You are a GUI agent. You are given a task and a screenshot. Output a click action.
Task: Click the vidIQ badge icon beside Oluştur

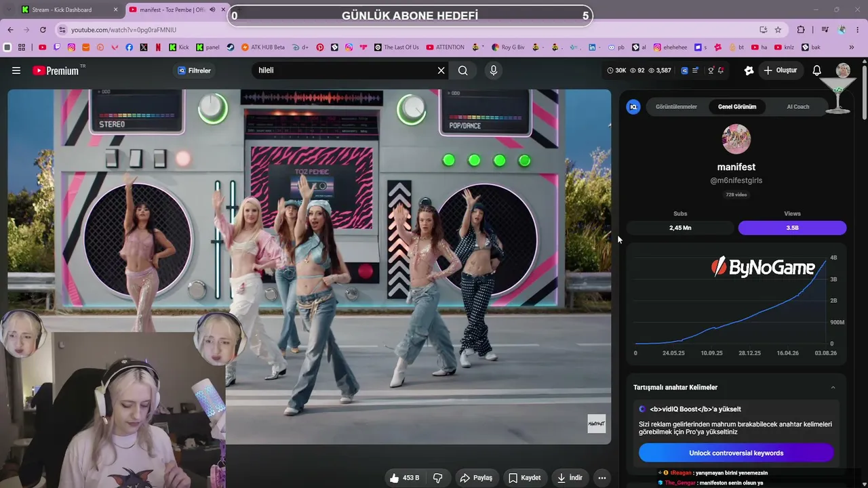point(749,70)
